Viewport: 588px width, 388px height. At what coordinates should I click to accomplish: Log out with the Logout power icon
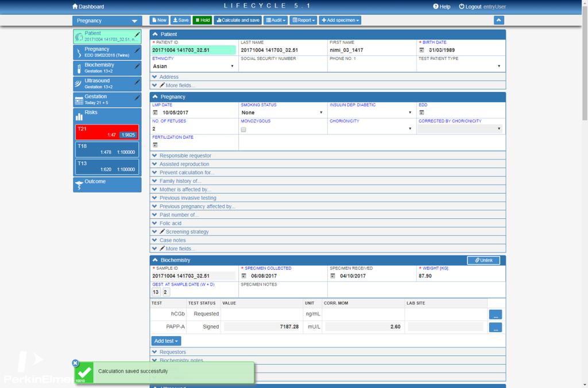click(462, 6)
